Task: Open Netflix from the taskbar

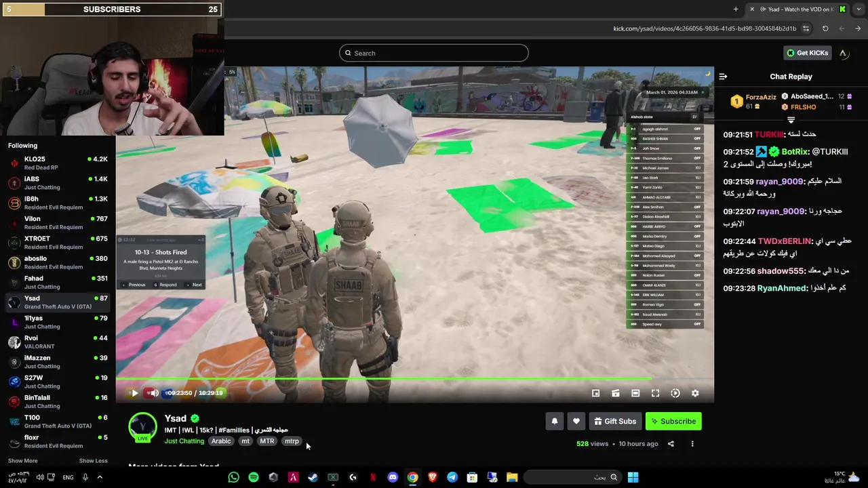Action: coord(372,477)
